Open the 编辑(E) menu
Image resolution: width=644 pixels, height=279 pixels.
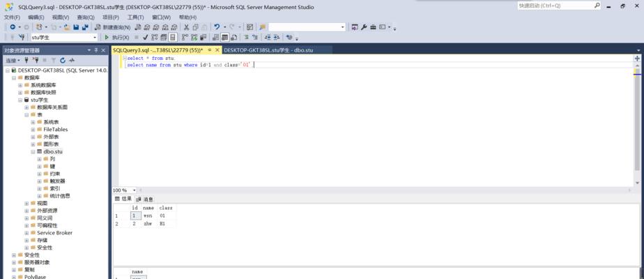click(36, 17)
